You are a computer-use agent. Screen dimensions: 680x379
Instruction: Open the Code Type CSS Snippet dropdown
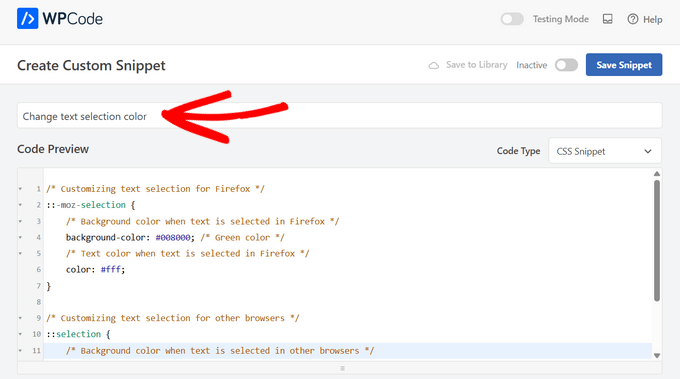click(x=605, y=151)
